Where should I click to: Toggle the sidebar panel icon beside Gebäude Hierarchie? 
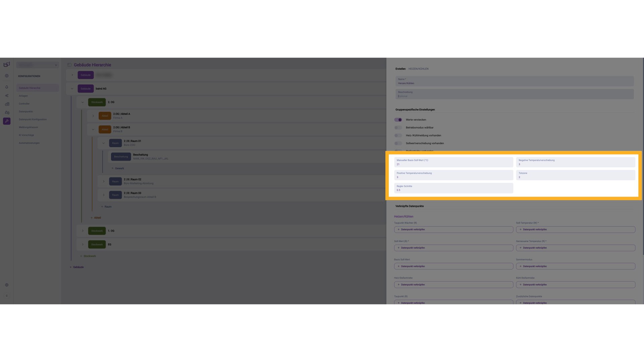click(x=69, y=65)
